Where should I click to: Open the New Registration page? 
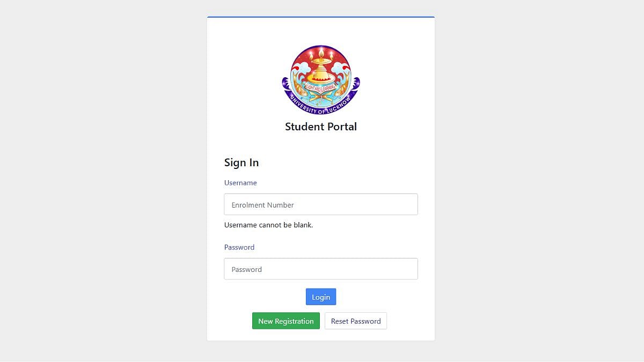[286, 321]
